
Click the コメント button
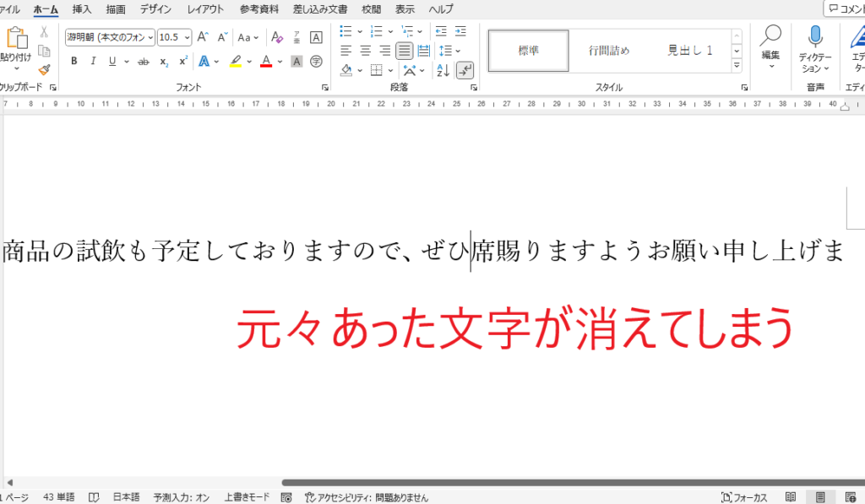click(x=845, y=8)
